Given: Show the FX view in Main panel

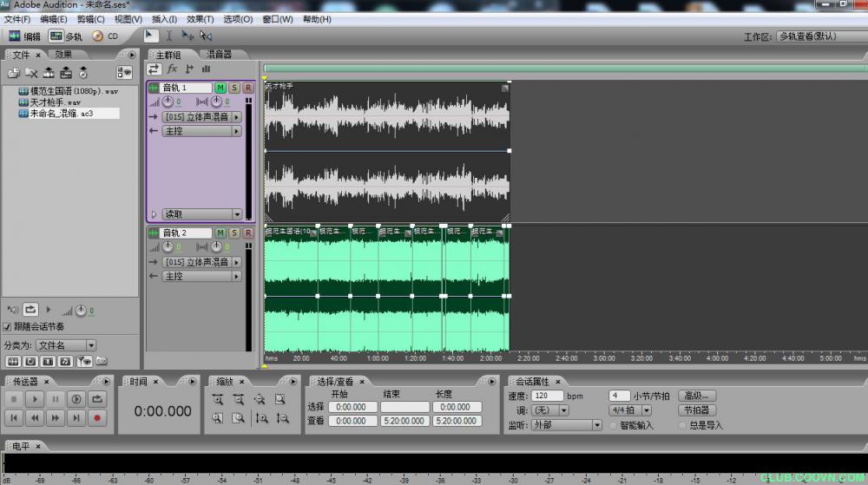Looking at the screenshot, I should pos(172,69).
